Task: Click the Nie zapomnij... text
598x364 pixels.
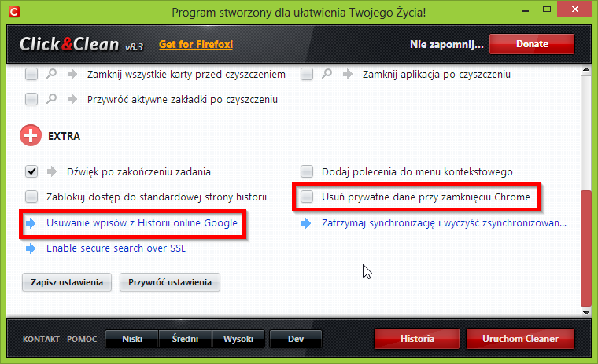Action: [x=447, y=44]
